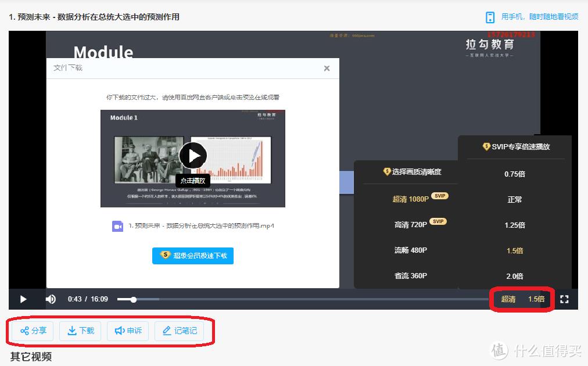Image resolution: width=588 pixels, height=366 pixels.
Task: Open 记笔记 to take notes
Action: click(180, 331)
